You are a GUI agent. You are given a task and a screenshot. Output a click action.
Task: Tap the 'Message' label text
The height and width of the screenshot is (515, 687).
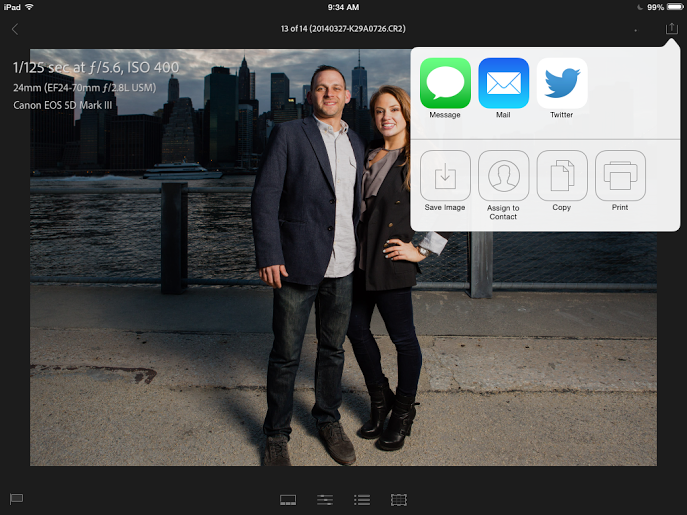[445, 115]
